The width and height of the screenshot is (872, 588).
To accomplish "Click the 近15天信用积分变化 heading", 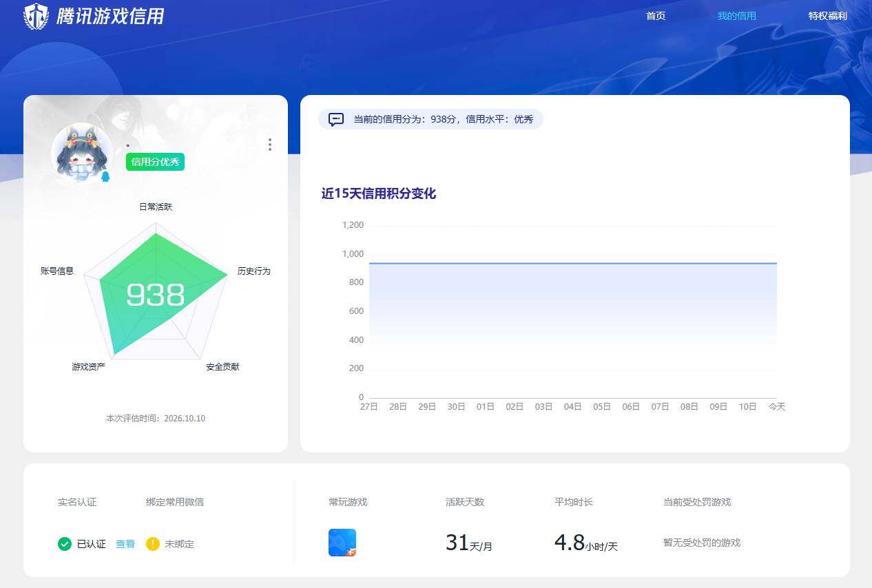I will (x=378, y=193).
